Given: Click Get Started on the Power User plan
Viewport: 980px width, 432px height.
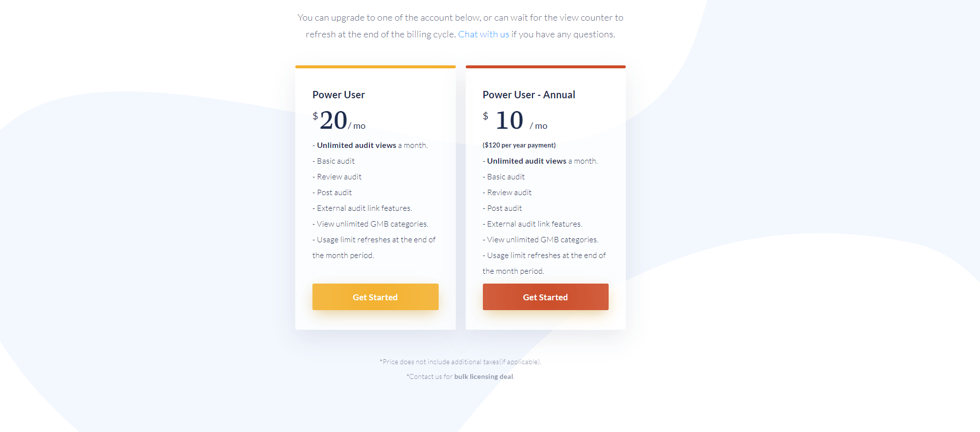Looking at the screenshot, I should (375, 297).
